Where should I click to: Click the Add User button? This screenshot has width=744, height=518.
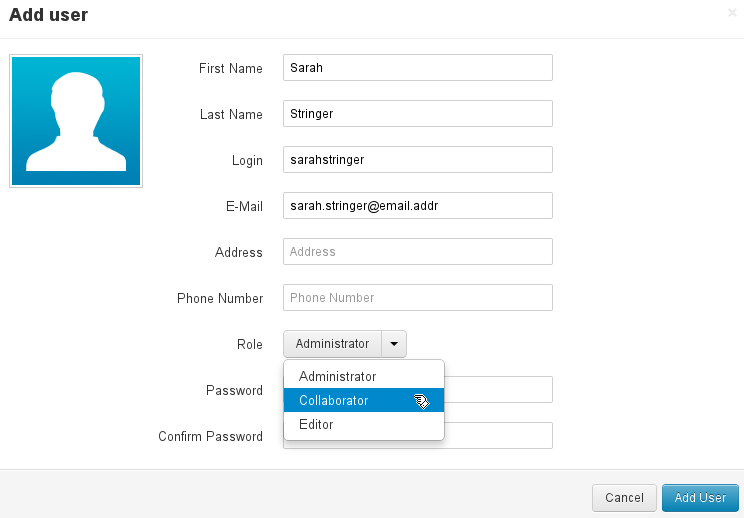[700, 498]
